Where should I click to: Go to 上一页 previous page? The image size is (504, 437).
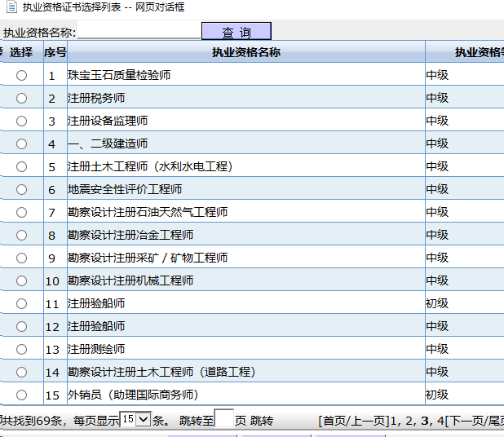(367, 421)
